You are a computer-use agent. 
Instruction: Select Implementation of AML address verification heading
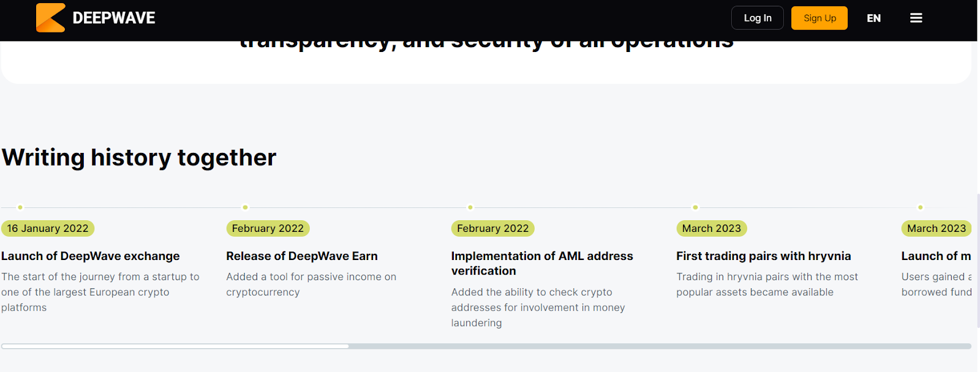pyautogui.click(x=542, y=263)
